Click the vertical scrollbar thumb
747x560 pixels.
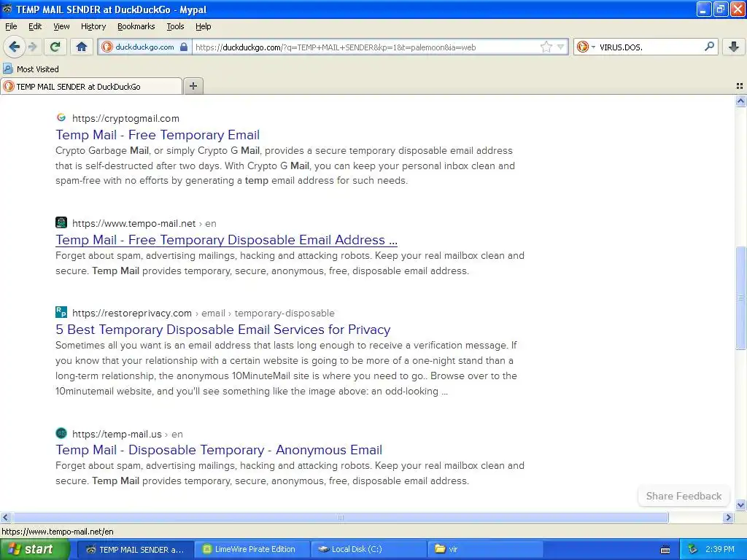click(x=740, y=297)
